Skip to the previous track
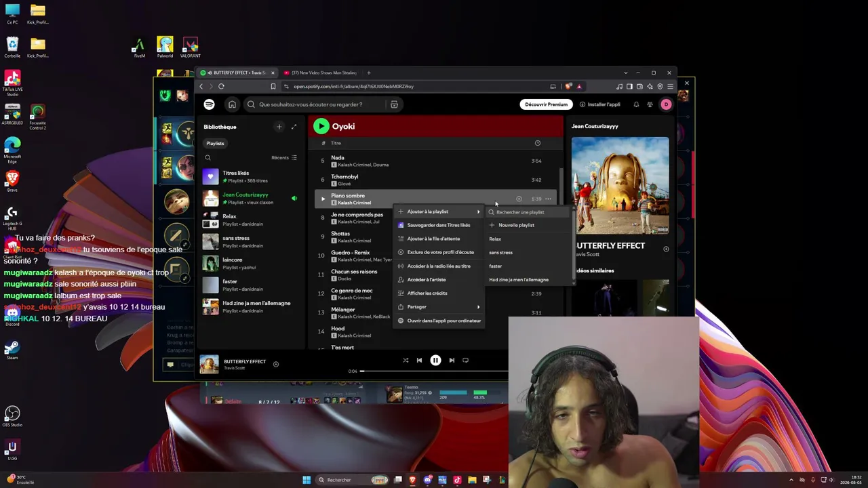Image resolution: width=868 pixels, height=488 pixels. (x=419, y=361)
